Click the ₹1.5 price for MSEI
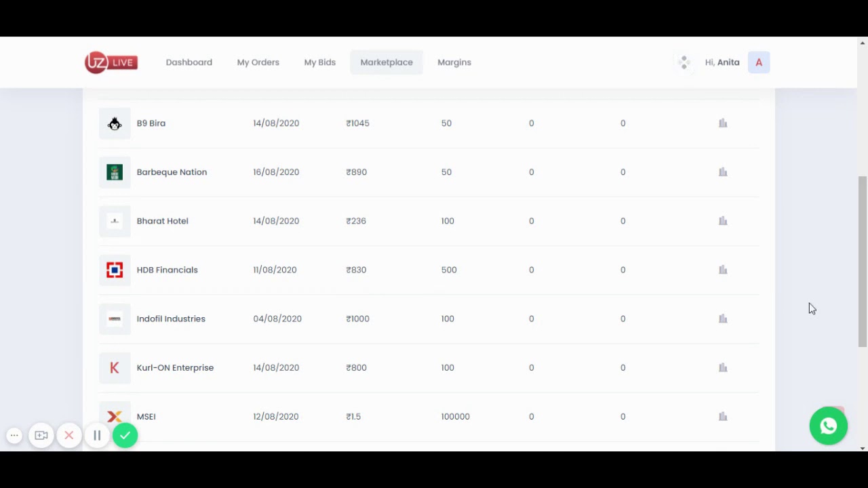The height and width of the screenshot is (488, 868). (353, 416)
